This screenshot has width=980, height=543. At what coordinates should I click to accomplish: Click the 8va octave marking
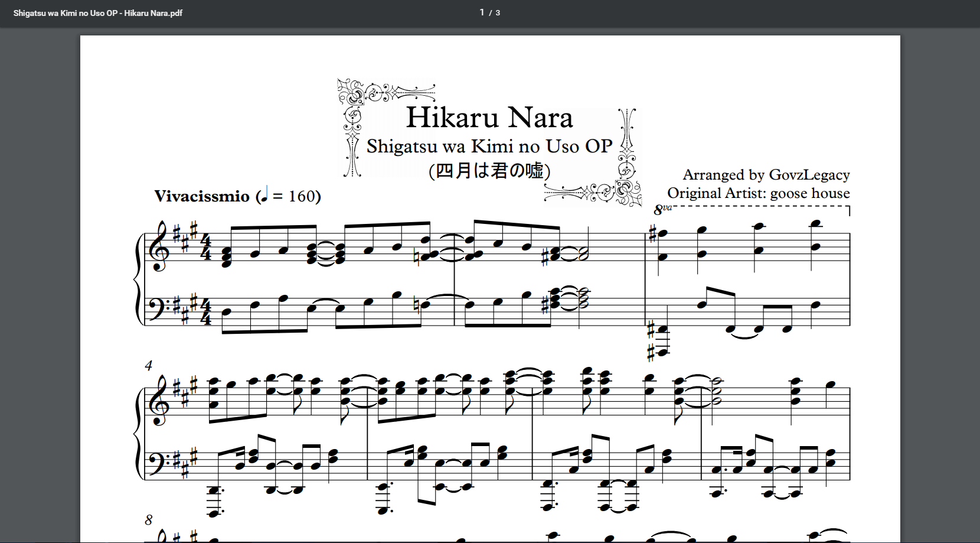click(662, 209)
